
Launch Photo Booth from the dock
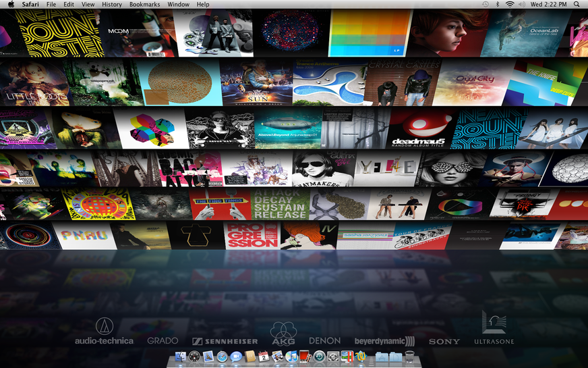[x=305, y=357]
